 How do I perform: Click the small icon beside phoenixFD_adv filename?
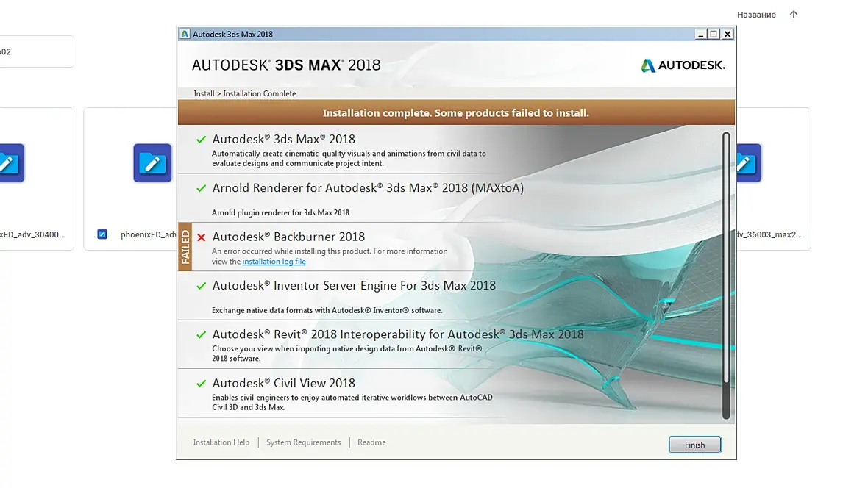pyautogui.click(x=102, y=234)
